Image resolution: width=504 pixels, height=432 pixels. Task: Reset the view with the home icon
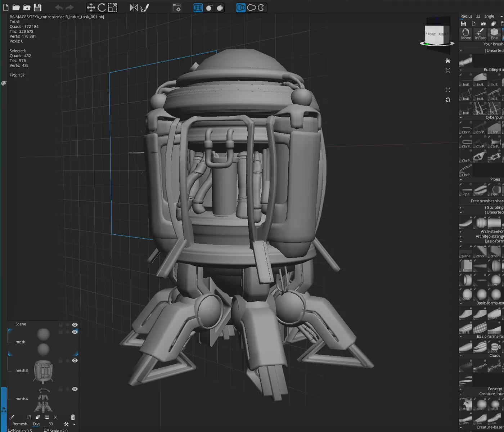(448, 61)
